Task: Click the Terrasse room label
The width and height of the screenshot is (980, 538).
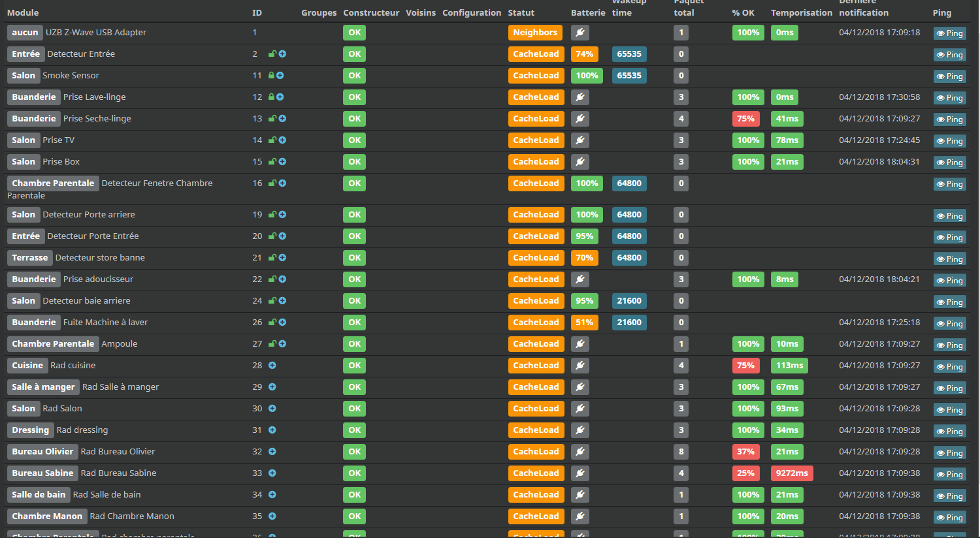Action: 30,258
